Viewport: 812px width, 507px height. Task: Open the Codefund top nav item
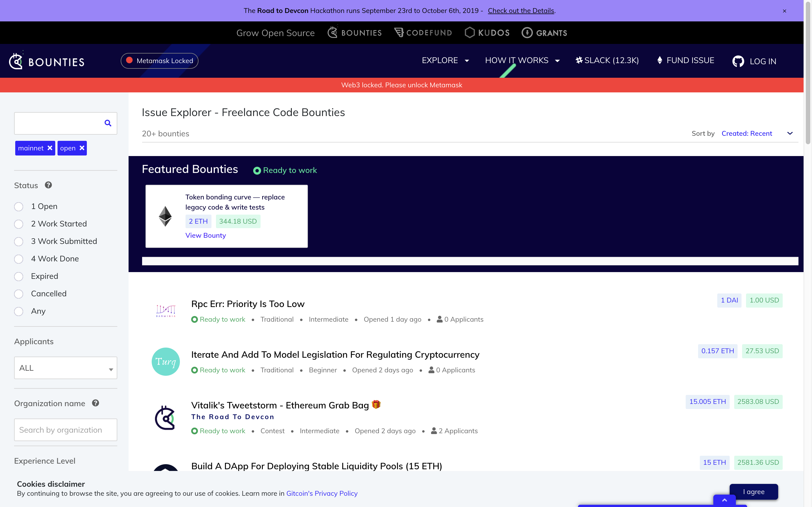(x=423, y=33)
